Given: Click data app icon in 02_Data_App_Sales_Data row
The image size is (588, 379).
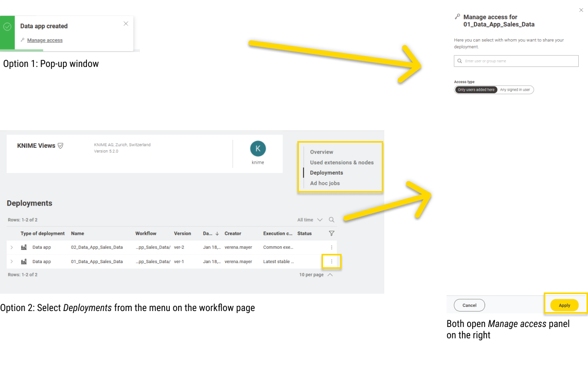Looking at the screenshot, I should (24, 248).
